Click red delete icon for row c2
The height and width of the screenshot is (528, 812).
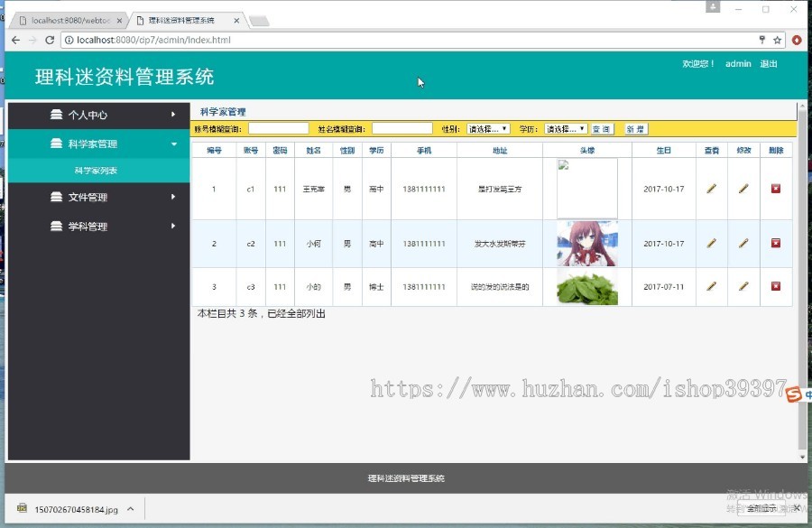(x=776, y=243)
